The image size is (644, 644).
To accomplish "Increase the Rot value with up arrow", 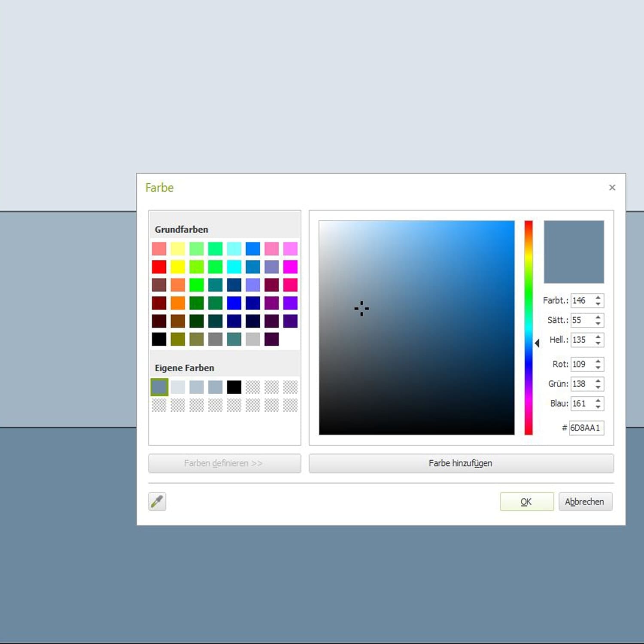I will pos(598,361).
